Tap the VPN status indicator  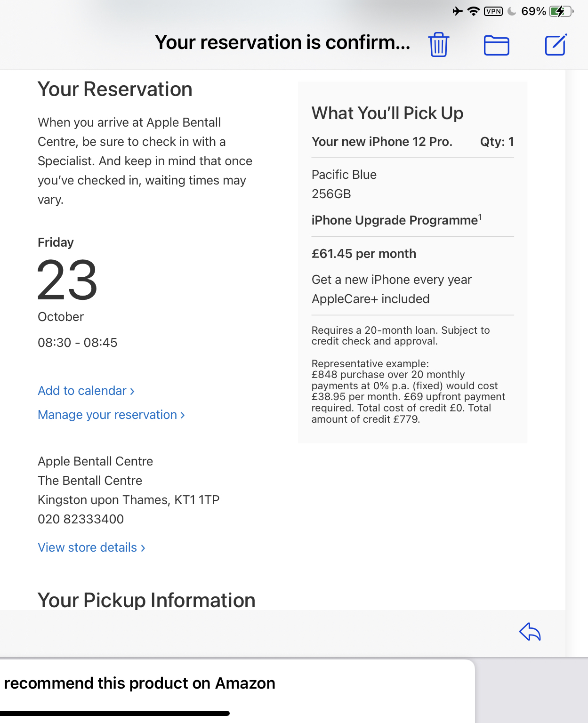click(x=493, y=11)
